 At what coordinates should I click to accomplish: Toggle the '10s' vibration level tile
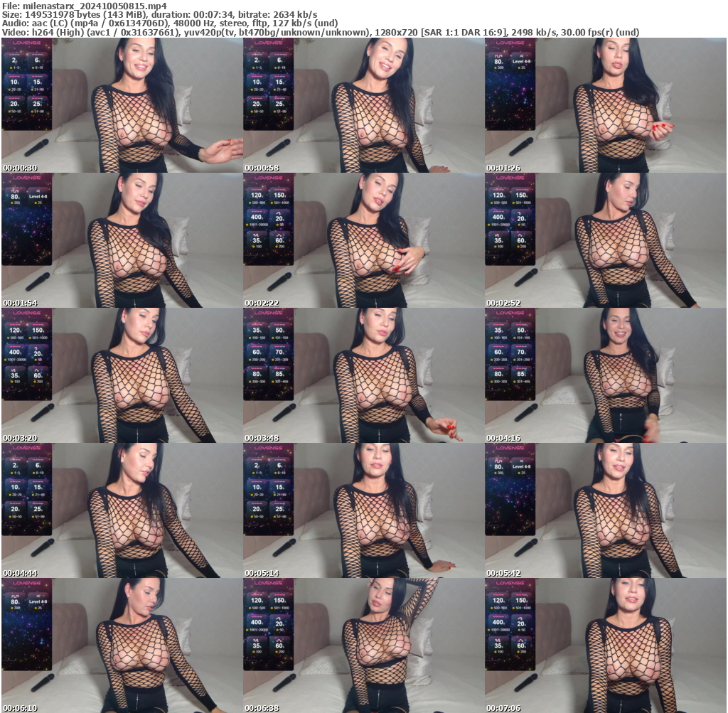[x=15, y=82]
